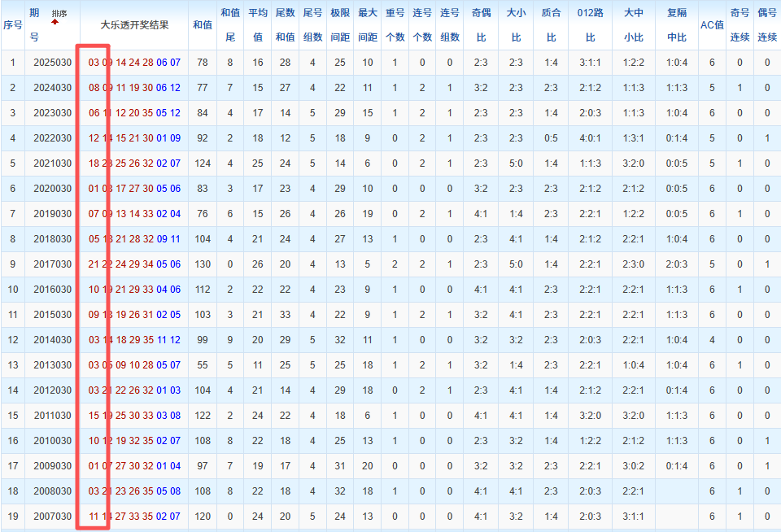
Task: Select period number 2019030
Action: point(52,214)
